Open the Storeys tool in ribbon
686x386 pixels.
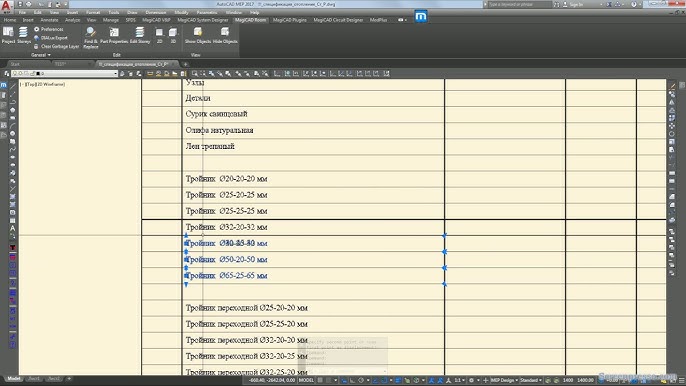pos(24,35)
